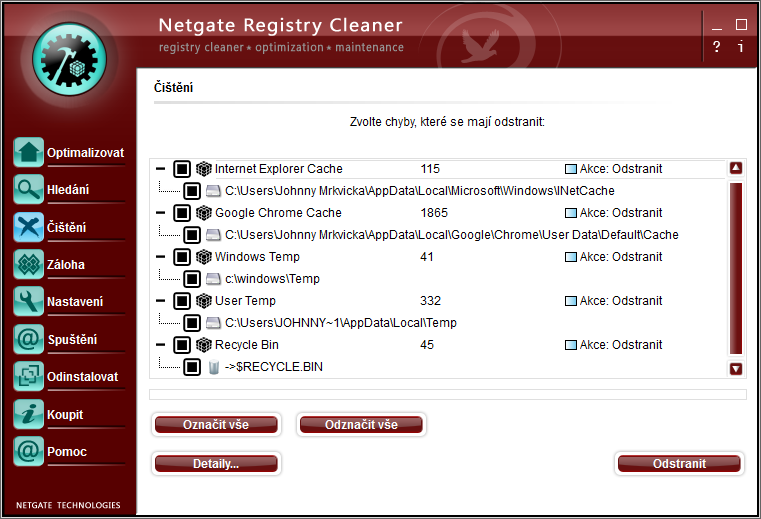The height and width of the screenshot is (519, 761).
Task: Toggle the Internet Explorer Cache checkbox
Action: click(x=182, y=169)
